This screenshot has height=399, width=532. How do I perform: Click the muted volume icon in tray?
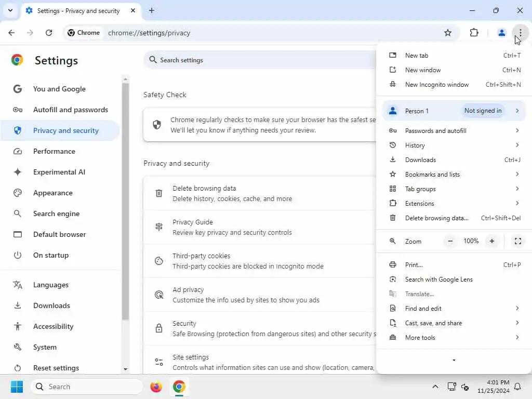(x=465, y=387)
